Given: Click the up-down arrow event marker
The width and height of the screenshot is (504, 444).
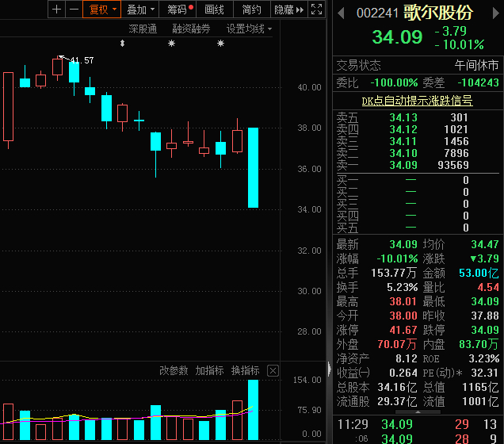Looking at the screenshot, I should (x=122, y=43).
